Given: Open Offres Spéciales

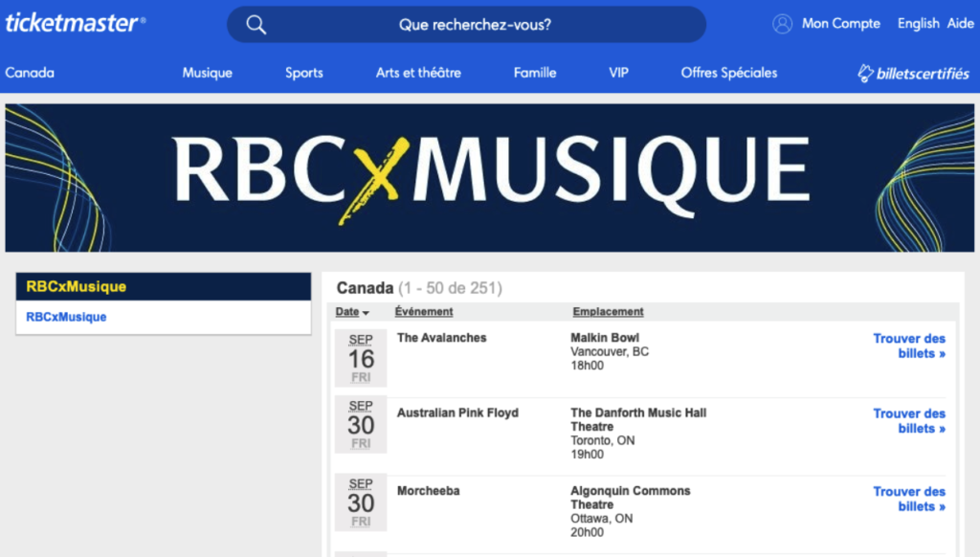Looking at the screenshot, I should [x=728, y=72].
